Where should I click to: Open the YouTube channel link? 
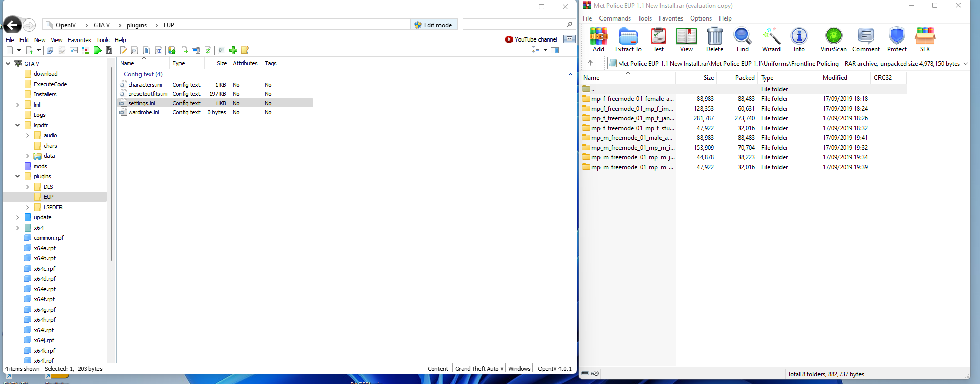(531, 39)
